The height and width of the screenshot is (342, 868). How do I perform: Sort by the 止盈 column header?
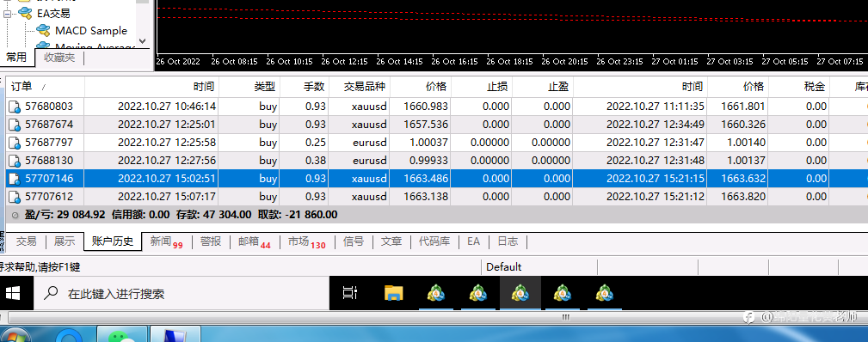543,87
